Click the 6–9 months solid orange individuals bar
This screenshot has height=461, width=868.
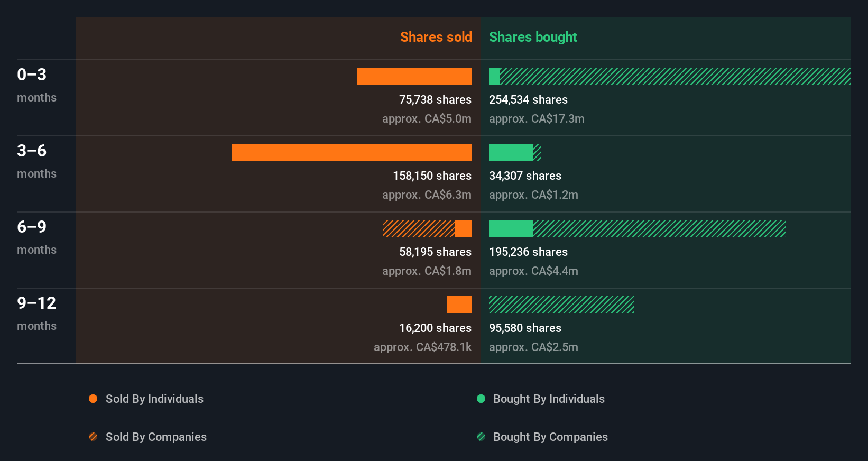click(x=463, y=228)
